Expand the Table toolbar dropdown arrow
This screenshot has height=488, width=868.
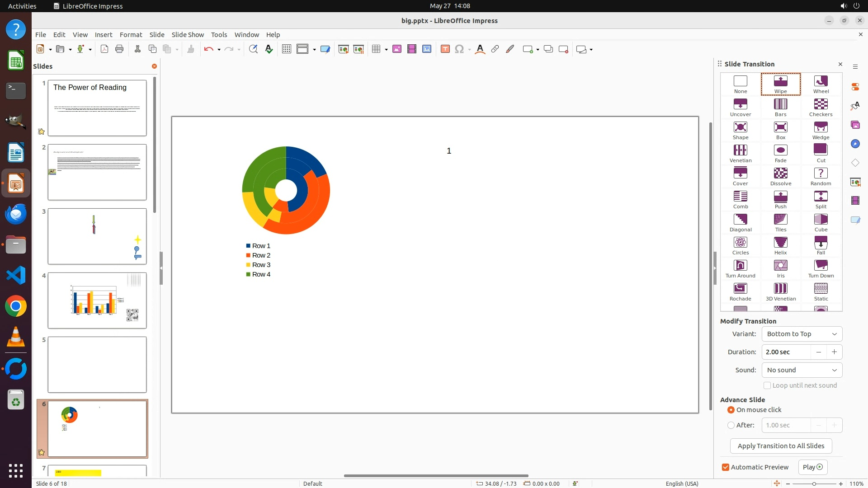pyautogui.click(x=386, y=49)
